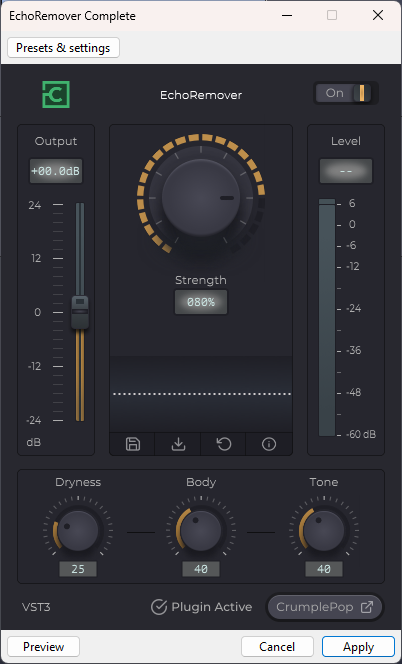The image size is (402, 664).
Task: Click the Plugin Active checkmark icon
Action: coord(159,607)
